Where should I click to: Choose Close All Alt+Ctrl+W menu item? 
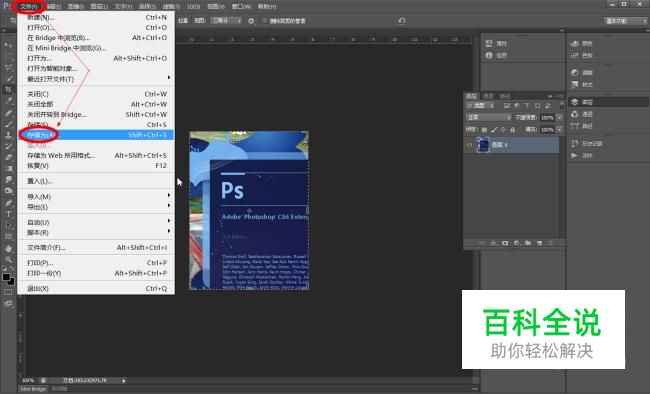click(96, 104)
